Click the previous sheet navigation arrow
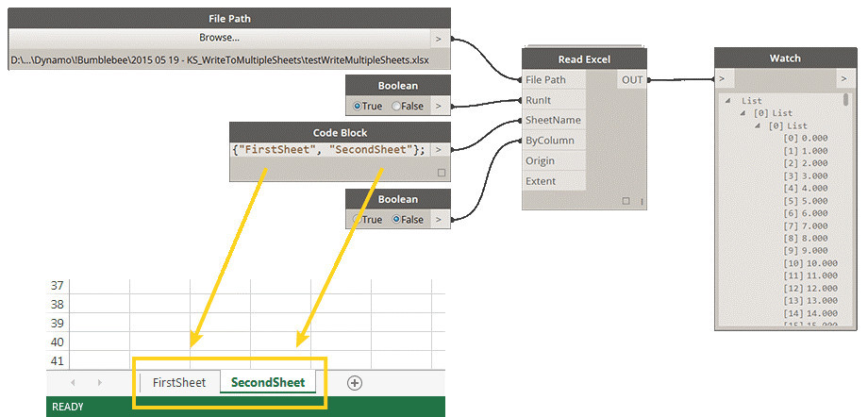868x417 pixels. tap(73, 383)
